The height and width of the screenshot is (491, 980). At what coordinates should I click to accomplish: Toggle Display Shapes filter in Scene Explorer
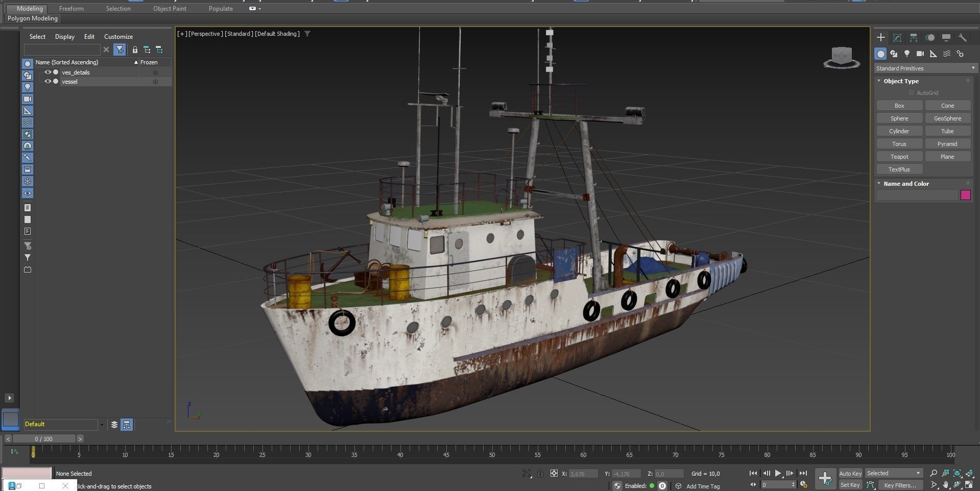pyautogui.click(x=28, y=76)
